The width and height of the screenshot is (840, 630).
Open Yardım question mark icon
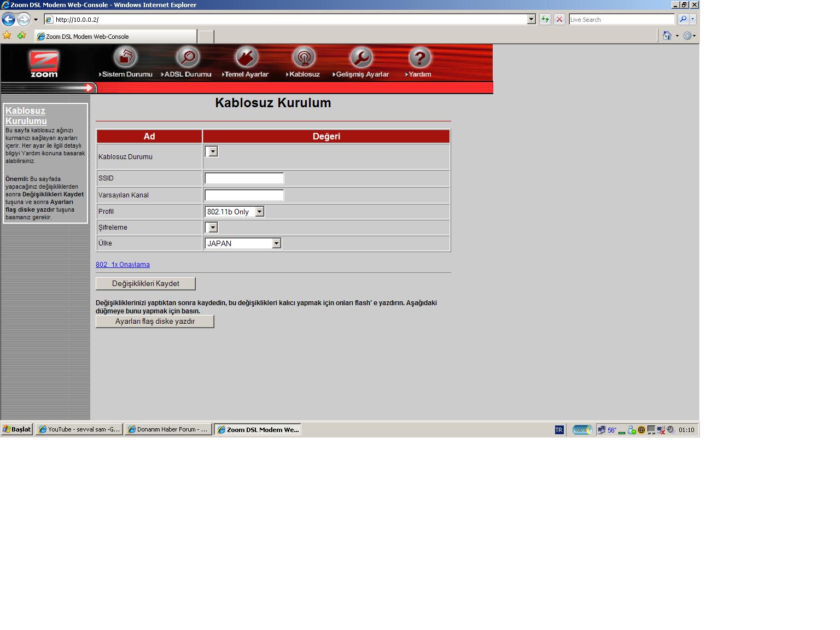[x=419, y=57]
